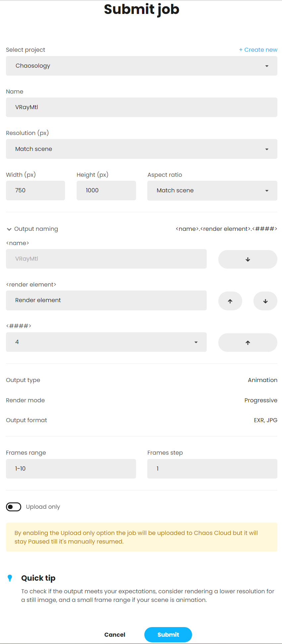
Task: Move the frame padding token up
Action: point(247,342)
